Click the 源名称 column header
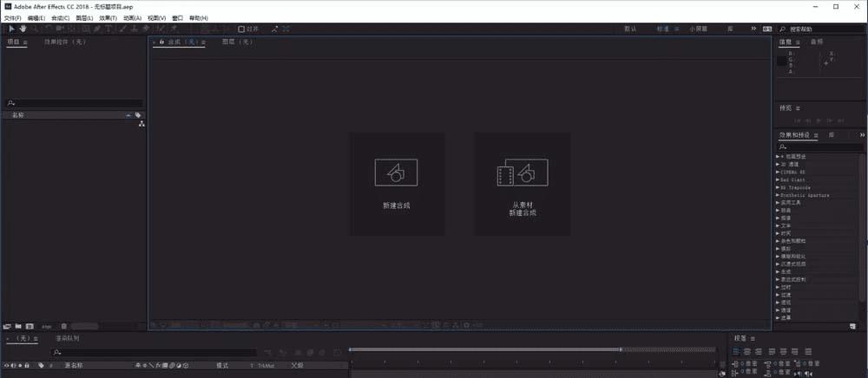Image resolution: width=868 pixels, height=378 pixels. tap(74, 365)
